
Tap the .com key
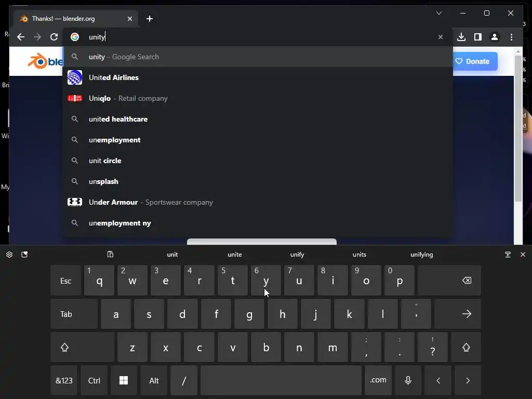(378, 380)
